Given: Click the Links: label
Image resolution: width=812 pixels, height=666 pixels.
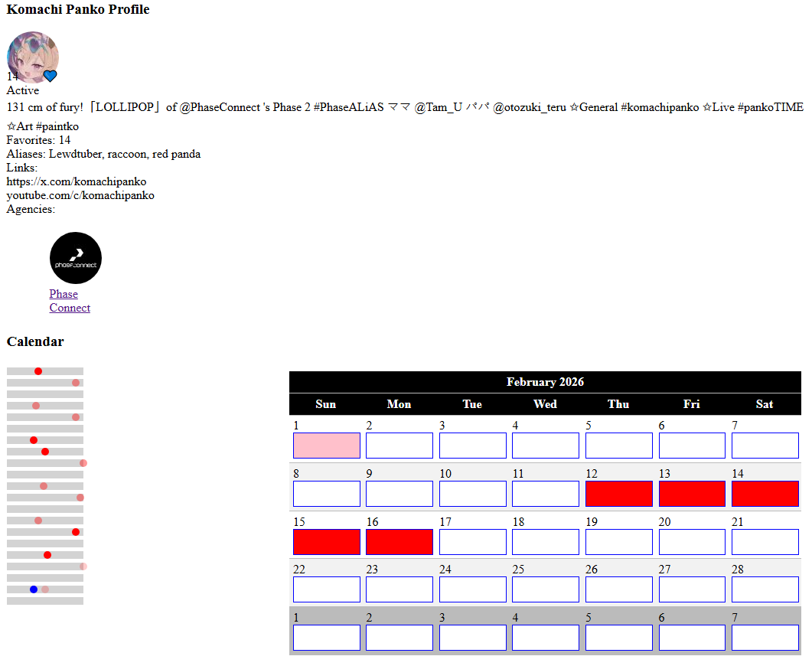Looking at the screenshot, I should coord(21,168).
